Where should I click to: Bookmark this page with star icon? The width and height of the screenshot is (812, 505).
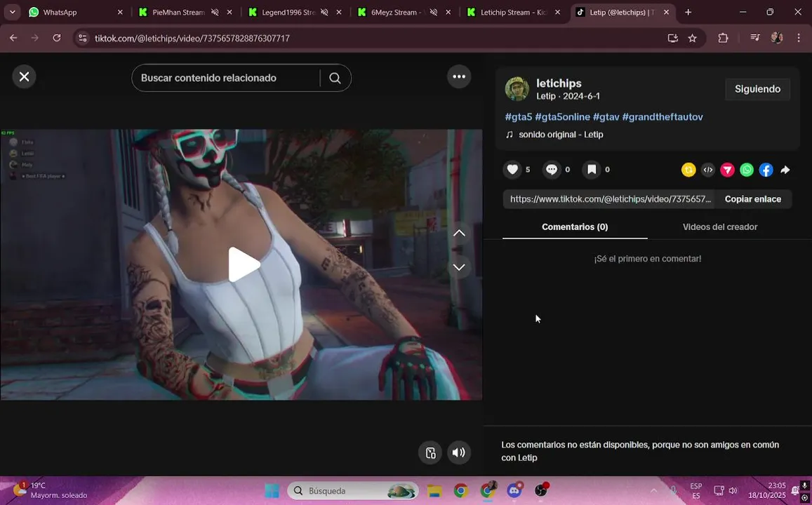693,39
